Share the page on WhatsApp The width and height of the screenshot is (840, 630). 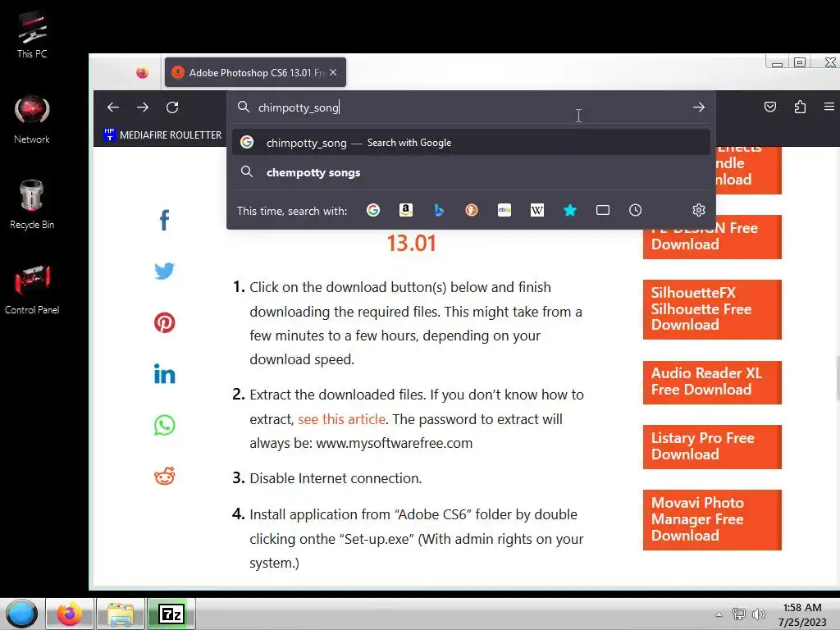pyautogui.click(x=164, y=426)
